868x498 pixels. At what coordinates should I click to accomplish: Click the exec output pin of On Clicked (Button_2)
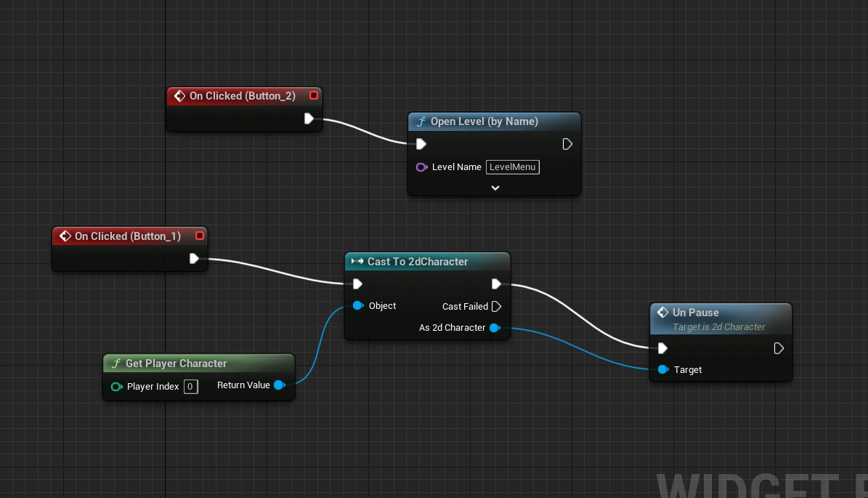tap(309, 119)
